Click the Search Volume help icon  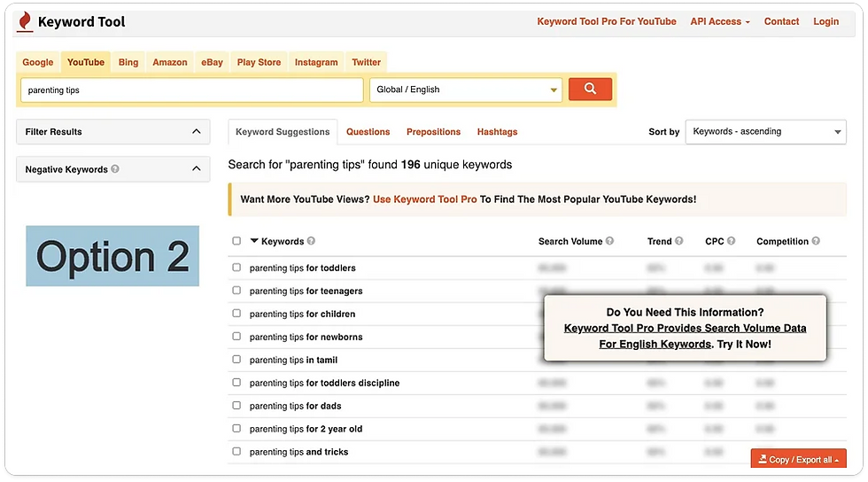tap(609, 241)
